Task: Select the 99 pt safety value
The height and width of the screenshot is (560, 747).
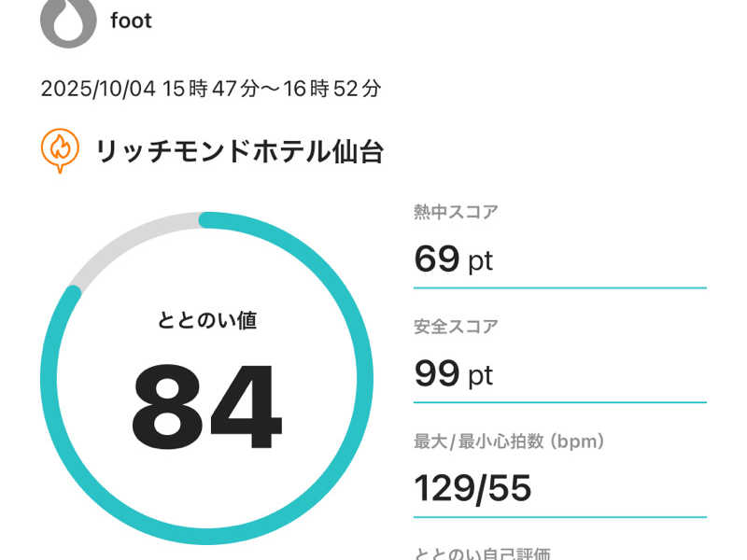Action: 453,374
